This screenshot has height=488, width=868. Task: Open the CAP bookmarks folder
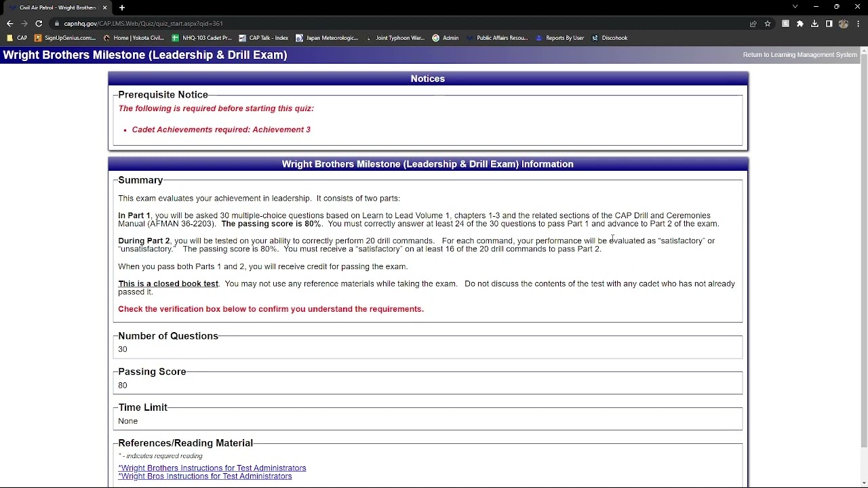click(x=17, y=38)
